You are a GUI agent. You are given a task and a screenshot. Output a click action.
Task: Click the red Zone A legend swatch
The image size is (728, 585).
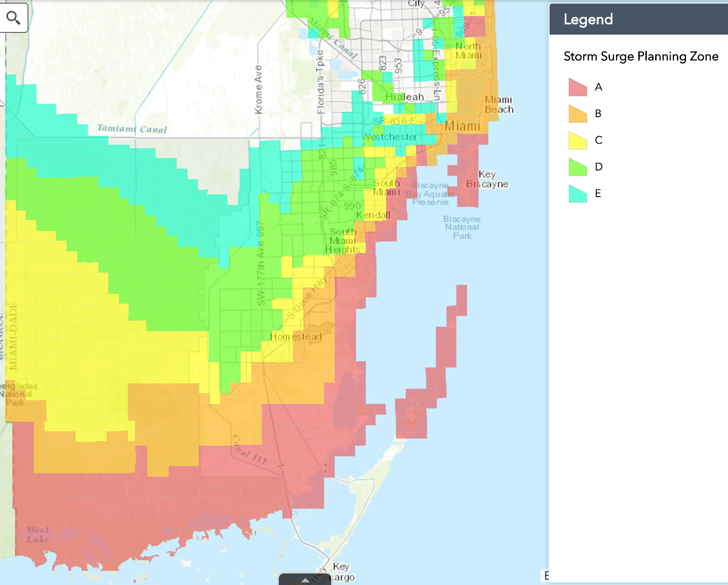[578, 87]
